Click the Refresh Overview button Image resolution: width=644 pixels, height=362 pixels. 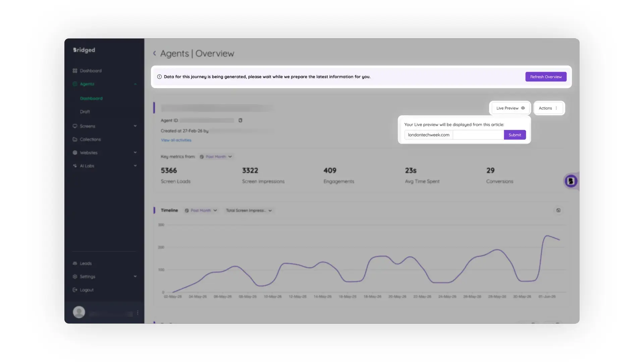click(546, 77)
